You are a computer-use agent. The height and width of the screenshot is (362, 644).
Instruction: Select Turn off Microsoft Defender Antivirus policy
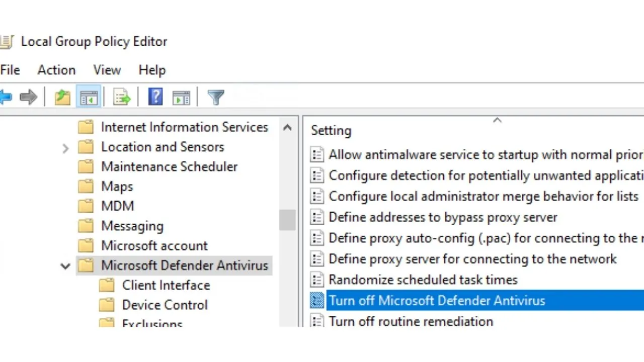pos(437,301)
